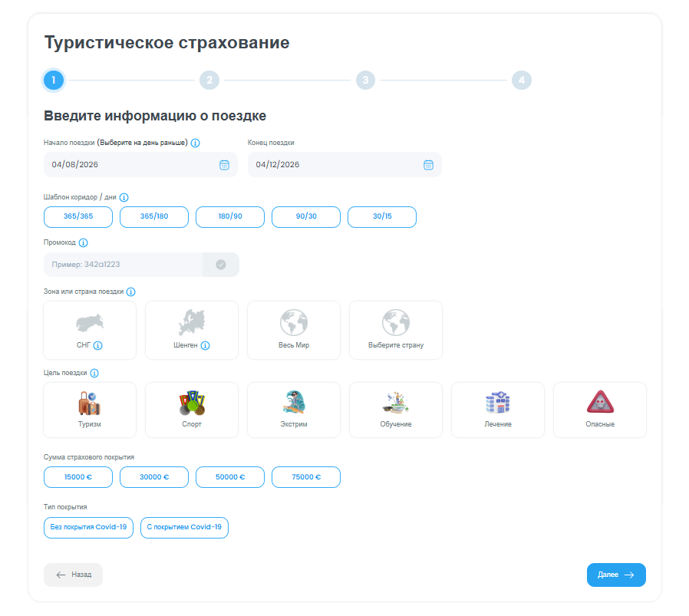Click info icon next to Цель поездки
The height and width of the screenshot is (616, 689).
click(x=94, y=374)
